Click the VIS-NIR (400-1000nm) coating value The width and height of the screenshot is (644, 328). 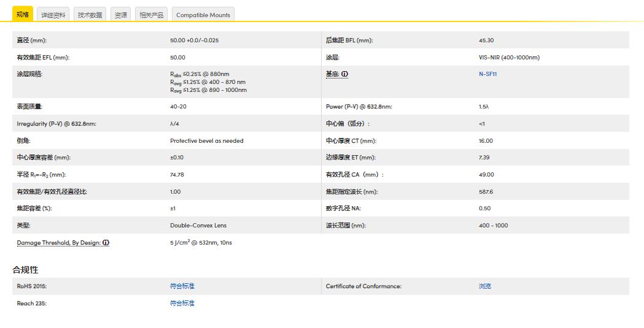tap(509, 58)
